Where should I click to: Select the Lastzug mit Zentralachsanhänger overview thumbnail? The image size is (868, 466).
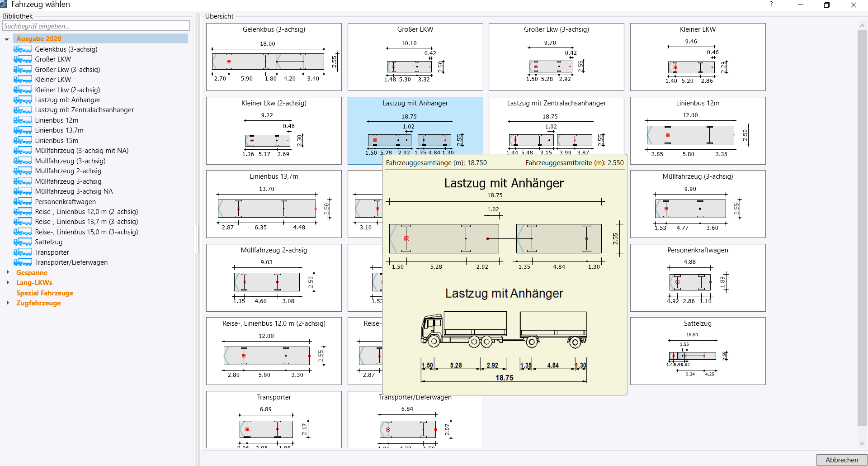pyautogui.click(x=557, y=127)
